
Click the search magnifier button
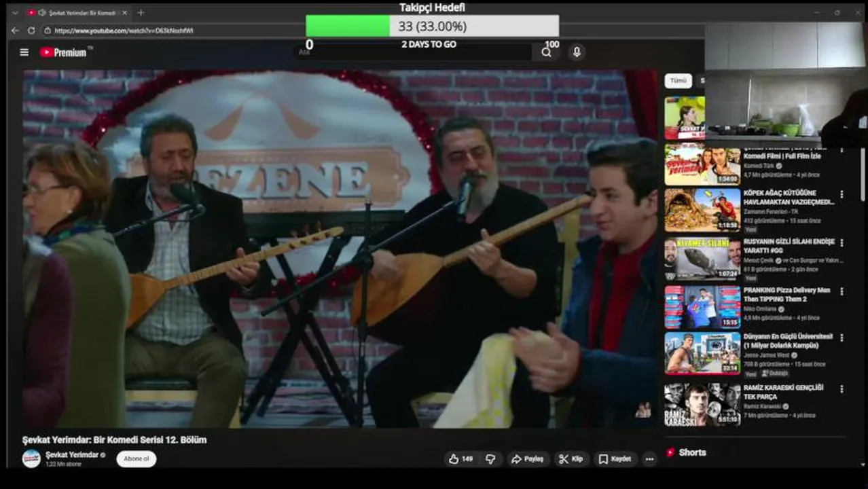[546, 52]
